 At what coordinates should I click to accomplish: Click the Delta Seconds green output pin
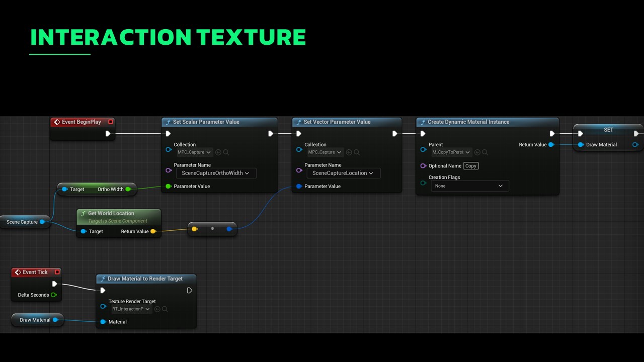coord(54,295)
